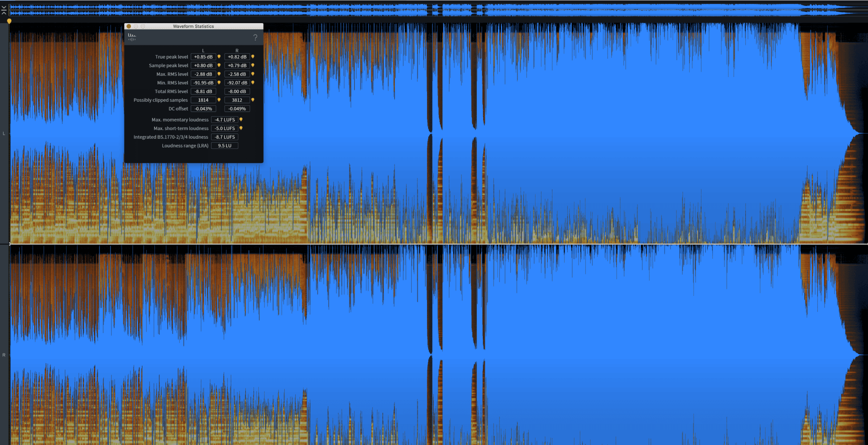Jump to max short-term loudness pin
Image resolution: width=868 pixels, height=445 pixels.
pos(241,128)
